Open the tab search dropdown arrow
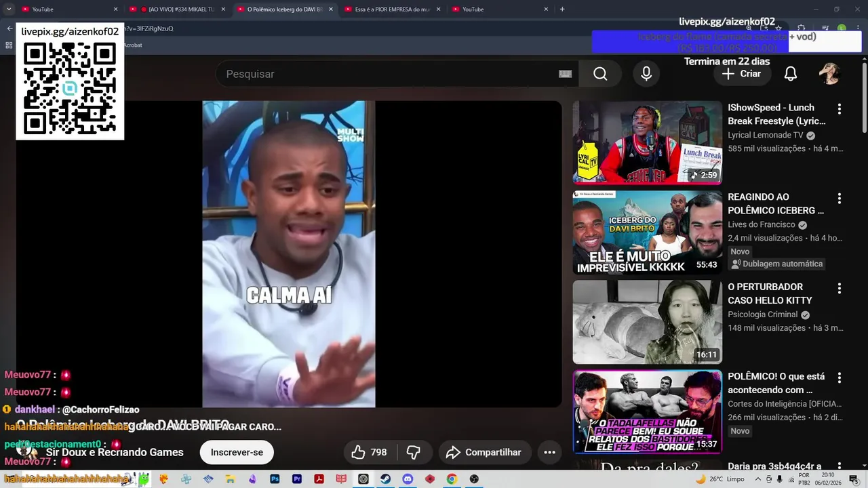This screenshot has width=868, height=488. [x=9, y=9]
